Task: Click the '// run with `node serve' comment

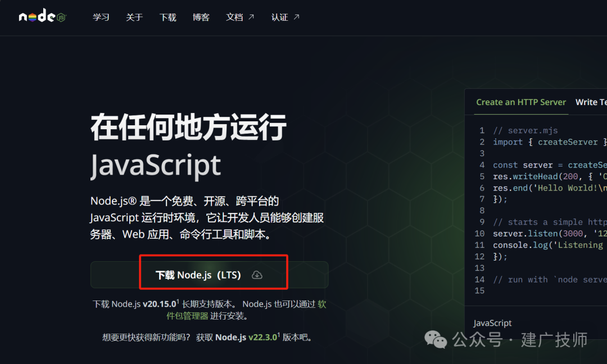Action: click(x=550, y=280)
